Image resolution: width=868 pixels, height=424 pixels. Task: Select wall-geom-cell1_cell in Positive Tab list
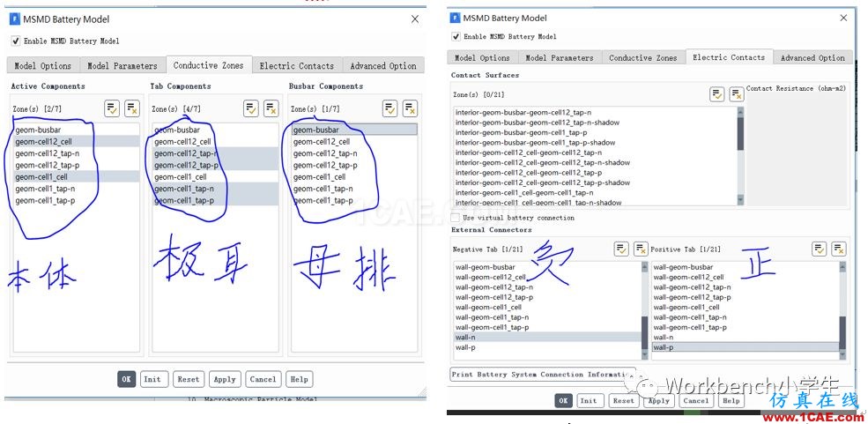click(746, 308)
